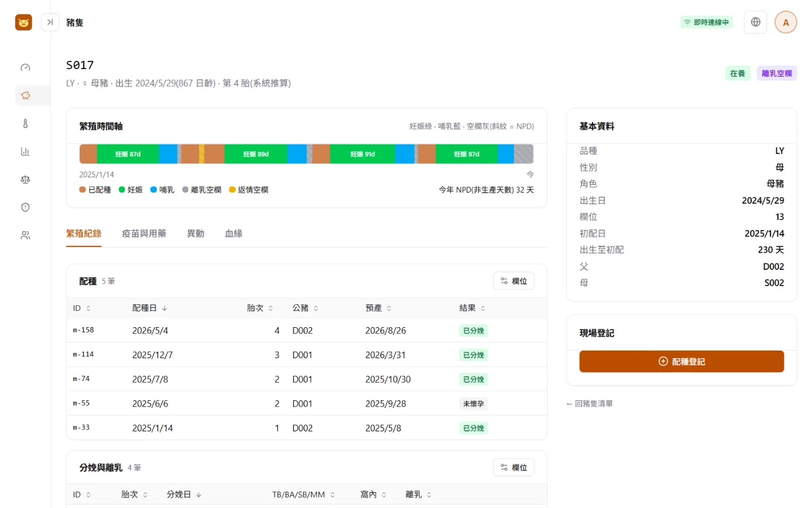Click the 未懷孕 result badge
The width and height of the screenshot is (812, 508).
click(x=474, y=403)
